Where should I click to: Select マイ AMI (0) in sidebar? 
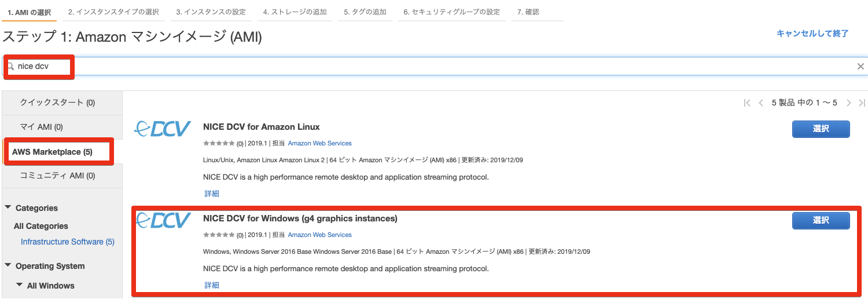pos(62,127)
